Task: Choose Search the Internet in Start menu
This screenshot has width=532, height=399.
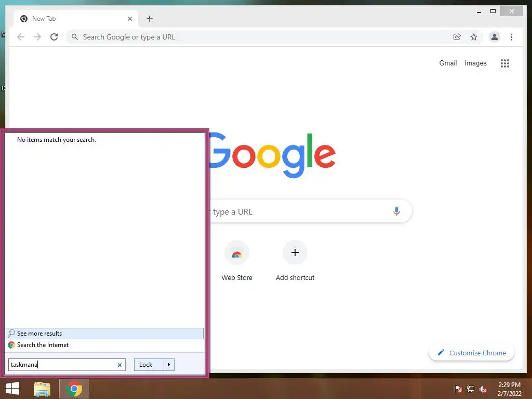Action: 104,345
